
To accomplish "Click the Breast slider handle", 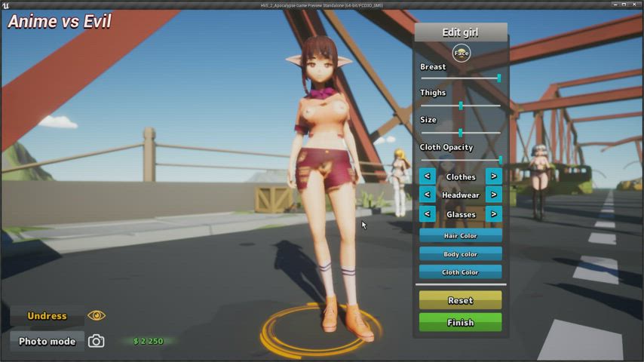I will (499, 78).
